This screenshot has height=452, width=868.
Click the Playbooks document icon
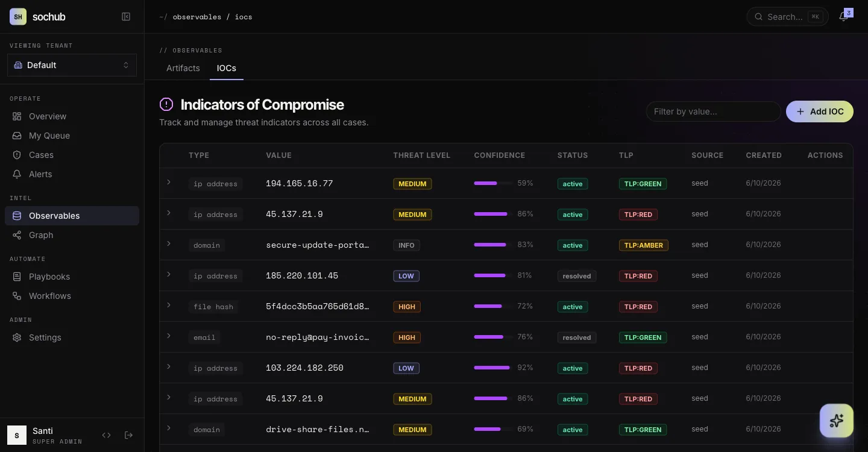tap(17, 277)
